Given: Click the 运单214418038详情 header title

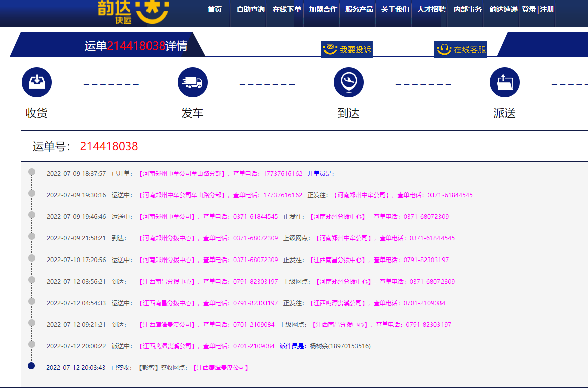Looking at the screenshot, I should coord(136,46).
